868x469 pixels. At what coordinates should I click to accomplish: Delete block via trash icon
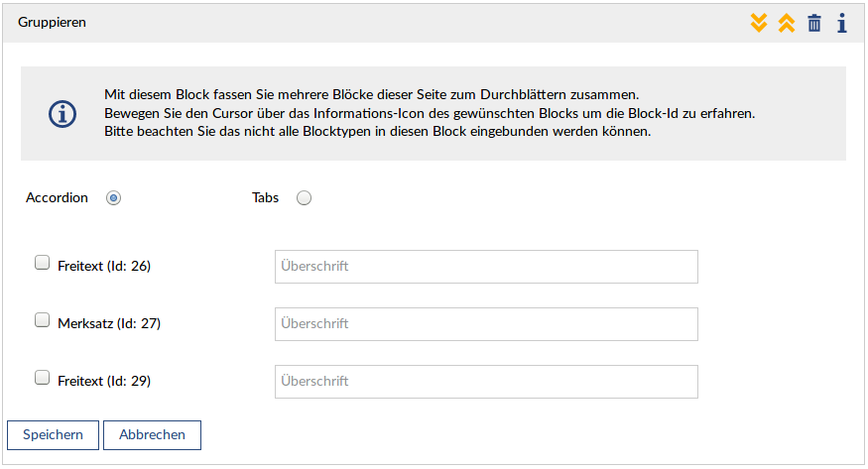point(814,23)
